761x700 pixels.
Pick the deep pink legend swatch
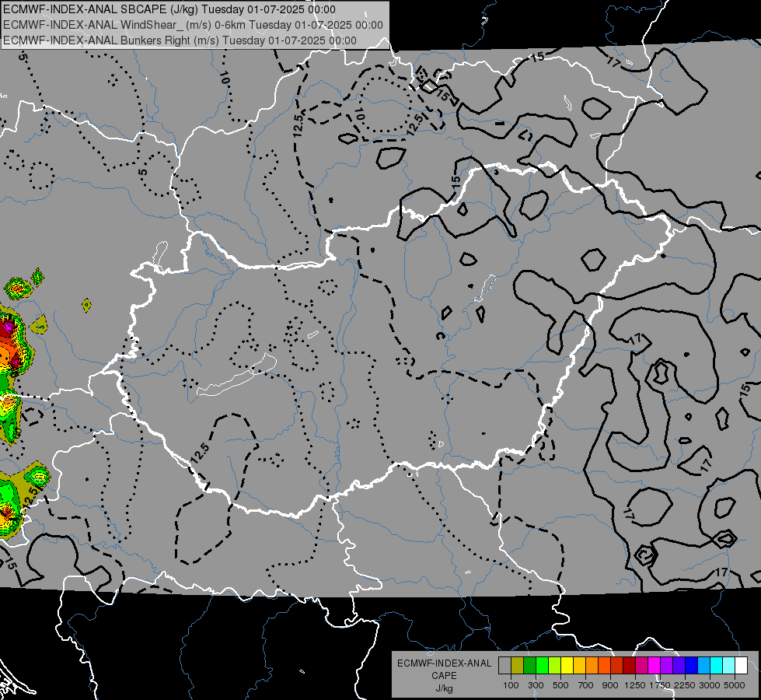point(641,665)
